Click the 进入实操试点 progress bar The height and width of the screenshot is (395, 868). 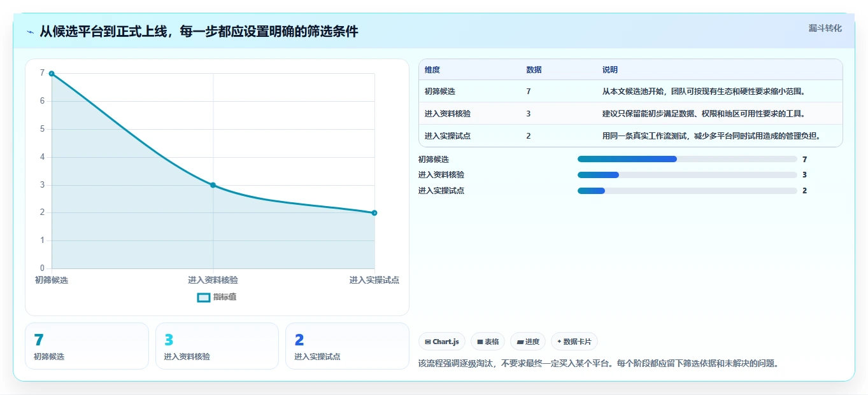pyautogui.click(x=687, y=191)
